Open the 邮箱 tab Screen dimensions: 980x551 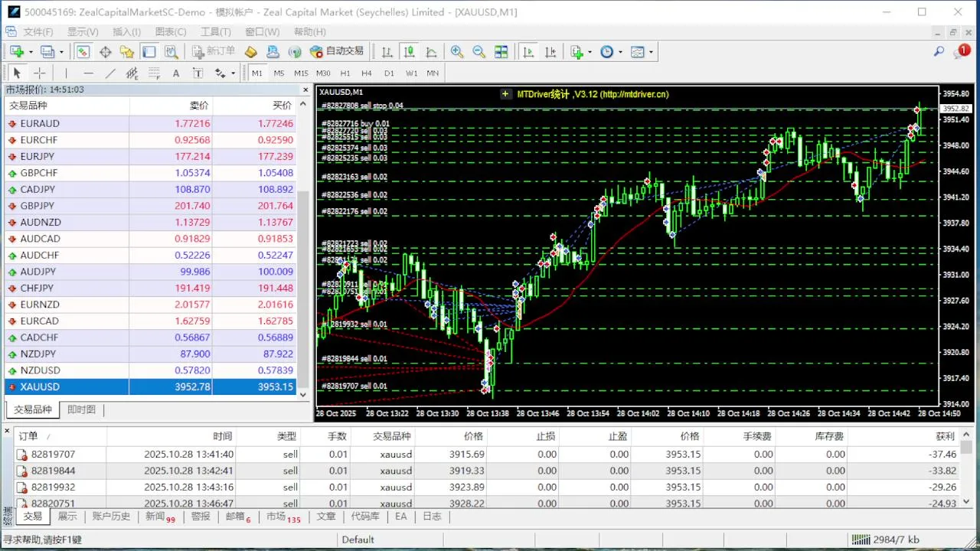point(237,517)
